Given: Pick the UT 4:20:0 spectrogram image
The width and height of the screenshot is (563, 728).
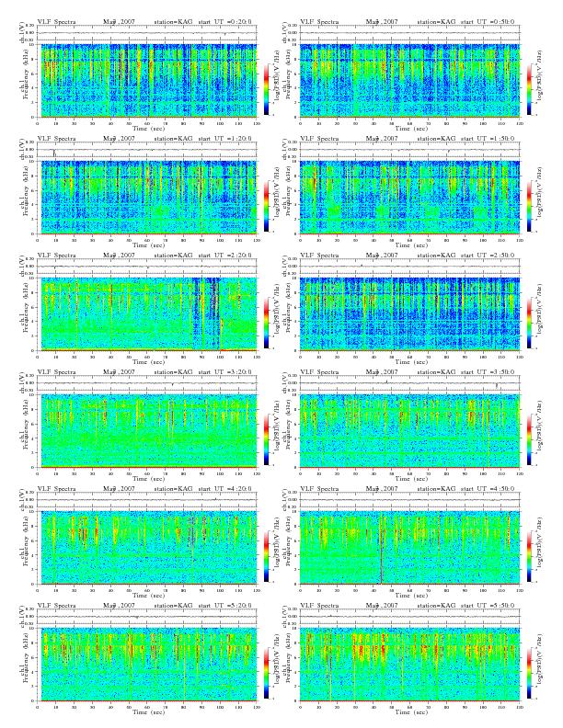Looking at the screenshot, I should 147,548.
